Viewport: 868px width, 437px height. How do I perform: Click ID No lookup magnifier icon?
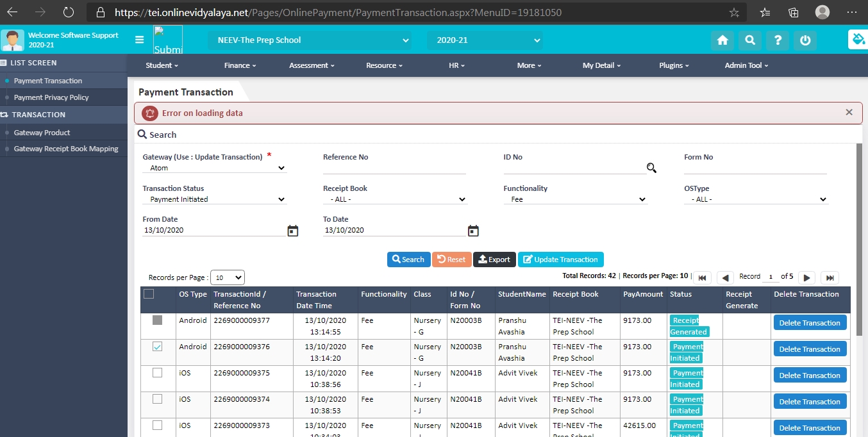coord(651,168)
